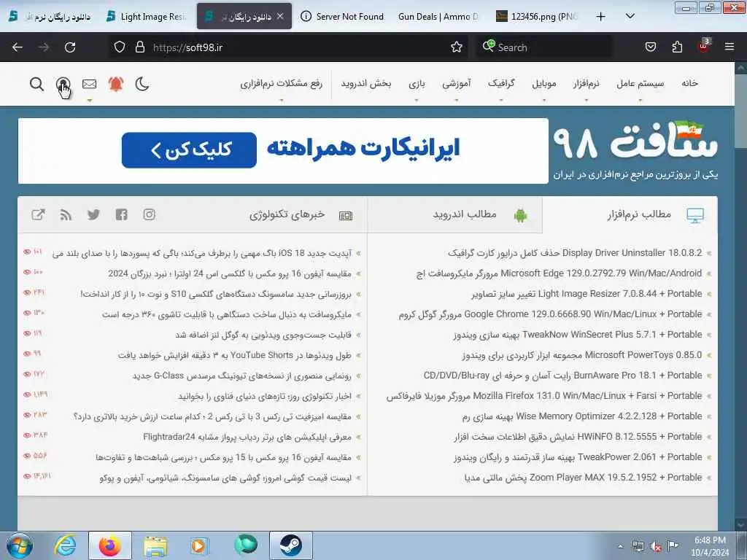Click the Twitter bird icon
747x560 pixels.
pyautogui.click(x=93, y=215)
